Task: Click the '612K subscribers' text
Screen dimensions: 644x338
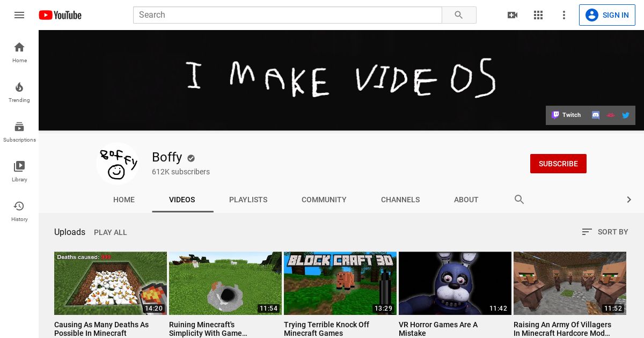Action: [181, 172]
